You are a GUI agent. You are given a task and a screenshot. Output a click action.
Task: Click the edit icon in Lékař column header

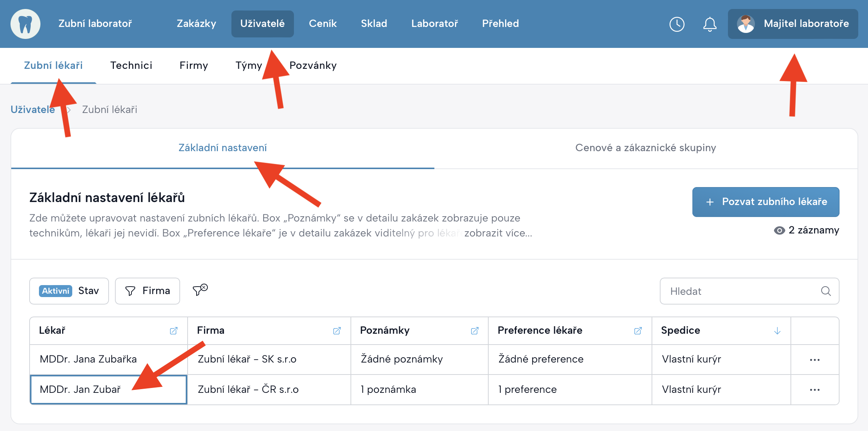tap(174, 331)
